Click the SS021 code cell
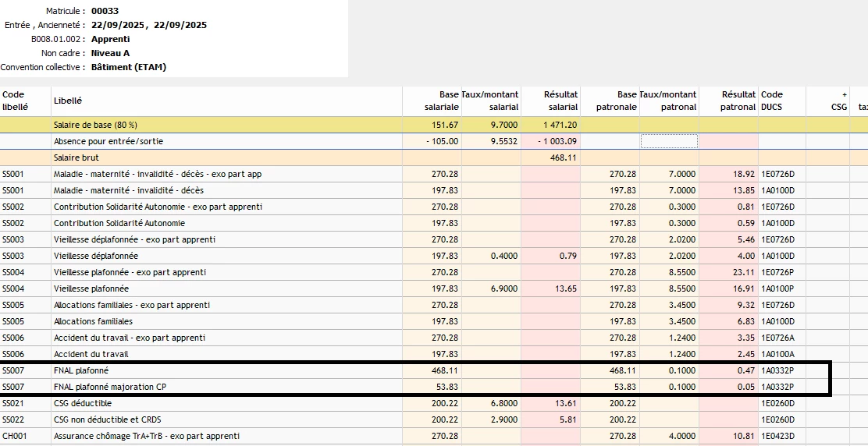Image resolution: width=868 pixels, height=446 pixels. tap(14, 403)
